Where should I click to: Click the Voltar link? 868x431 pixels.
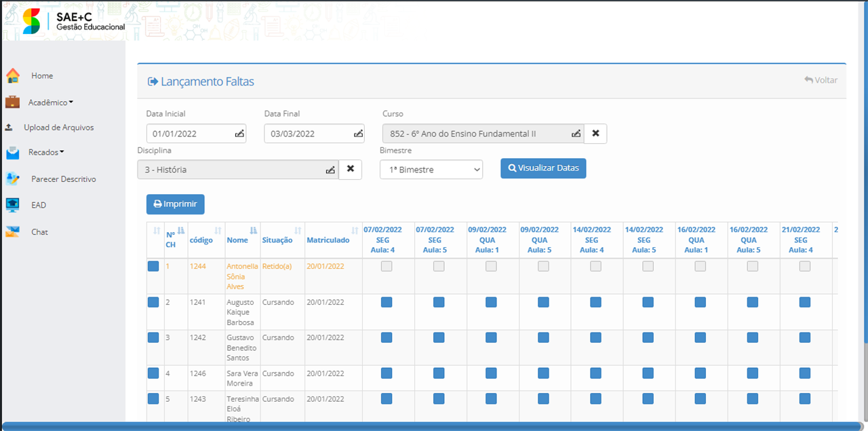[821, 80]
